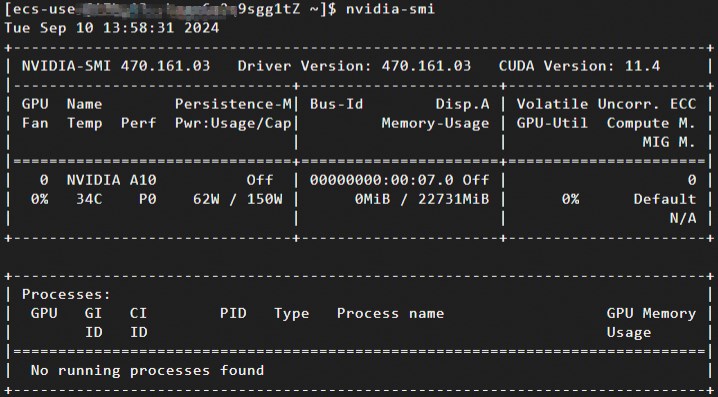Click the 'nvidia-smi' command text
The image size is (718, 397).
click(390, 9)
